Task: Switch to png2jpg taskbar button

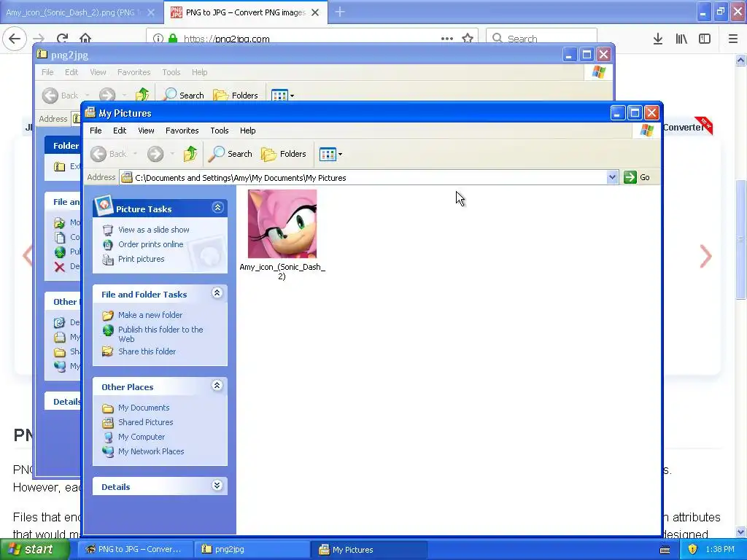Action: point(252,550)
